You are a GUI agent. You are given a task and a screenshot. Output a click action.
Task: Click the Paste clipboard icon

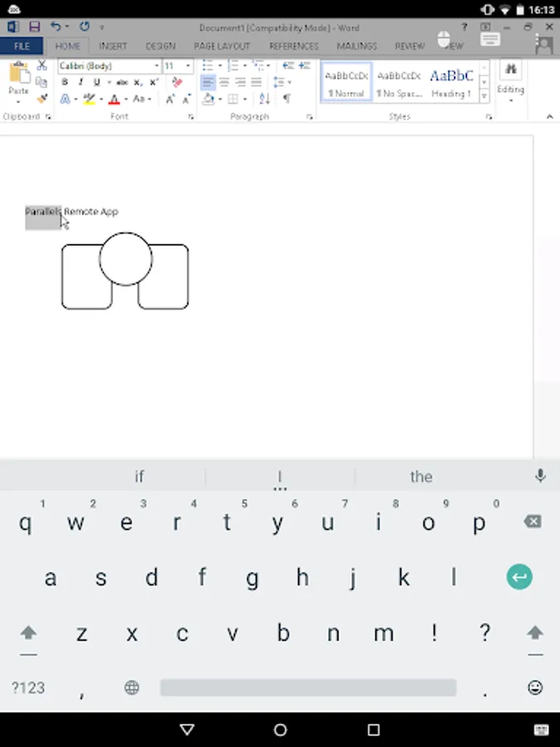pyautogui.click(x=18, y=72)
